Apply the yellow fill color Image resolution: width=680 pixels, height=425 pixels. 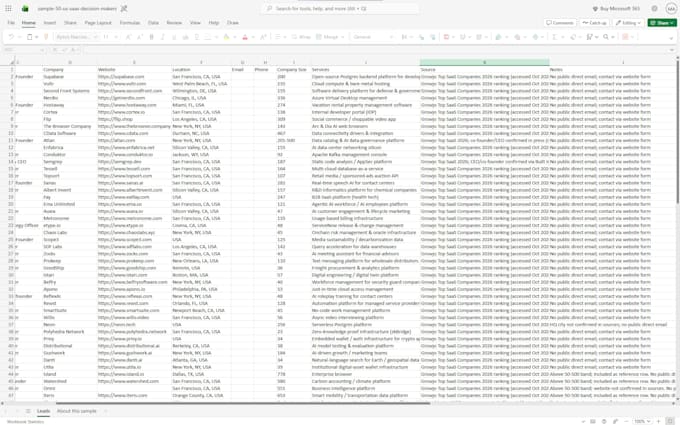click(226, 37)
